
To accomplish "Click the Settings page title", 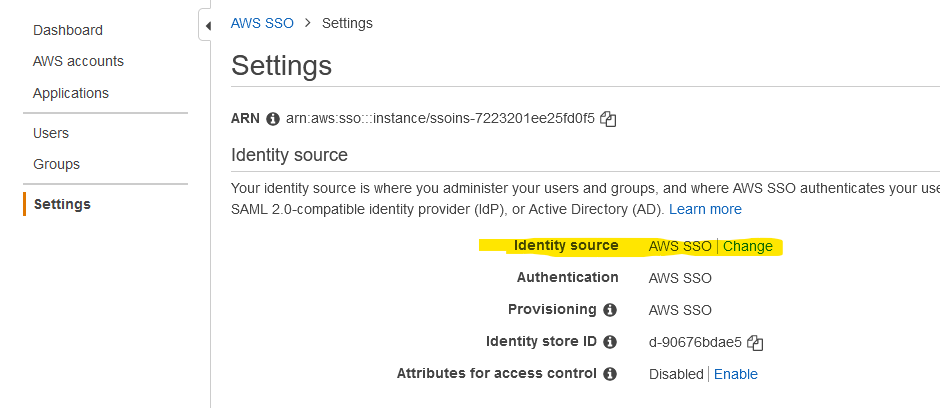I will point(281,65).
